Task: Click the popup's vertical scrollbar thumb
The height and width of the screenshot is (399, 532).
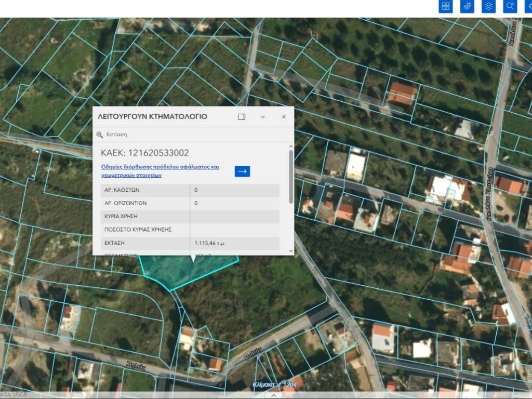Action: (x=290, y=177)
